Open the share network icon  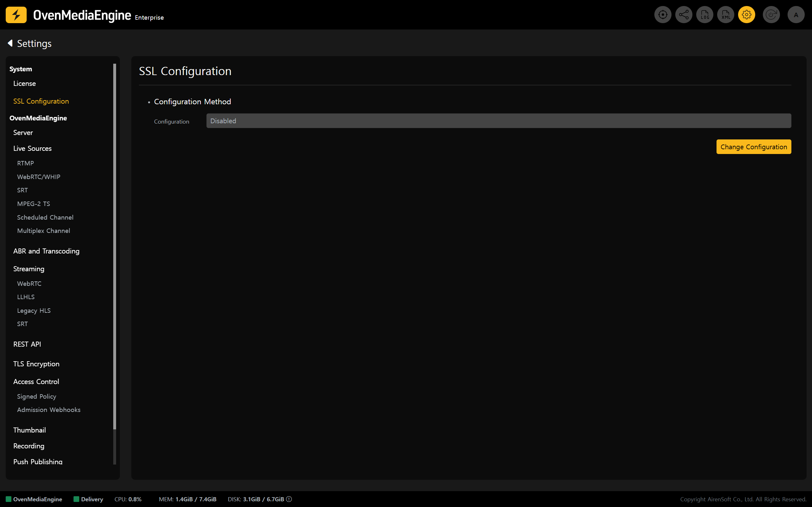684,15
